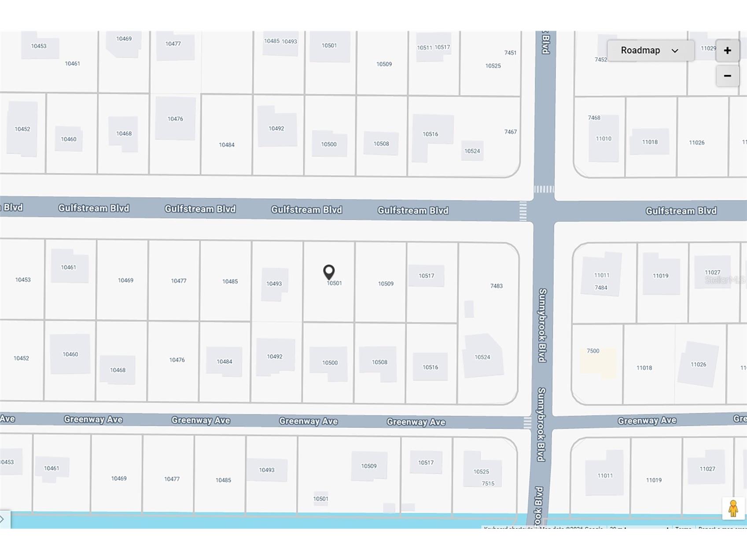Click the 10511 address label
The image size is (747, 560).
425,48
